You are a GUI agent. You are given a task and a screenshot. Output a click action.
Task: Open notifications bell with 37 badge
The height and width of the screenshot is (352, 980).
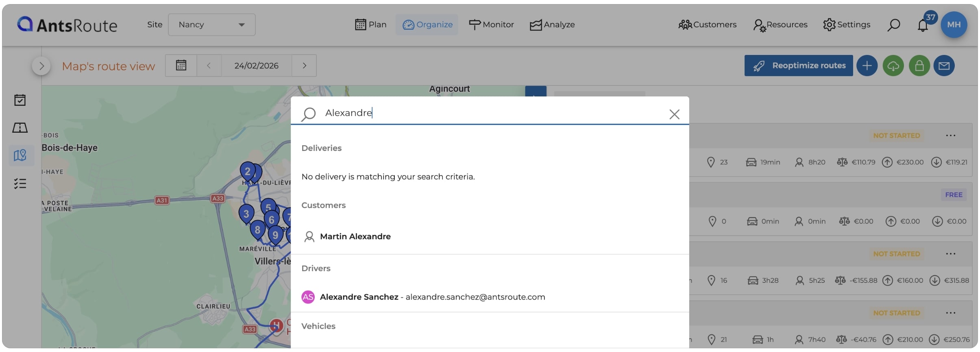(923, 25)
